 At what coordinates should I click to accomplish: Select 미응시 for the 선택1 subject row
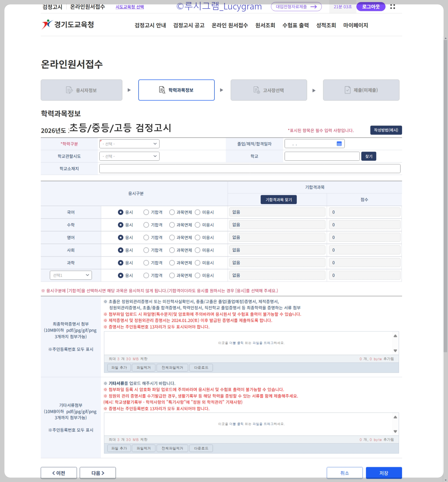point(198,276)
